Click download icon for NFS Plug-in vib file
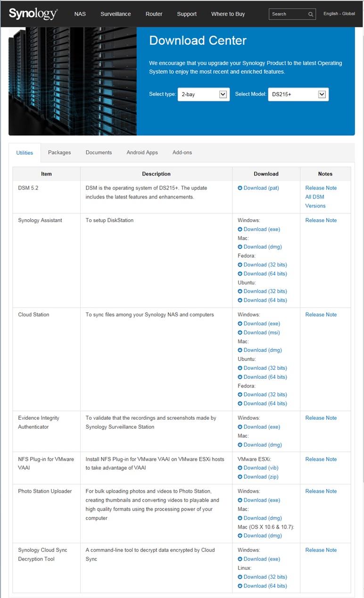Screen dimensions: 364x598 (x=240, y=468)
